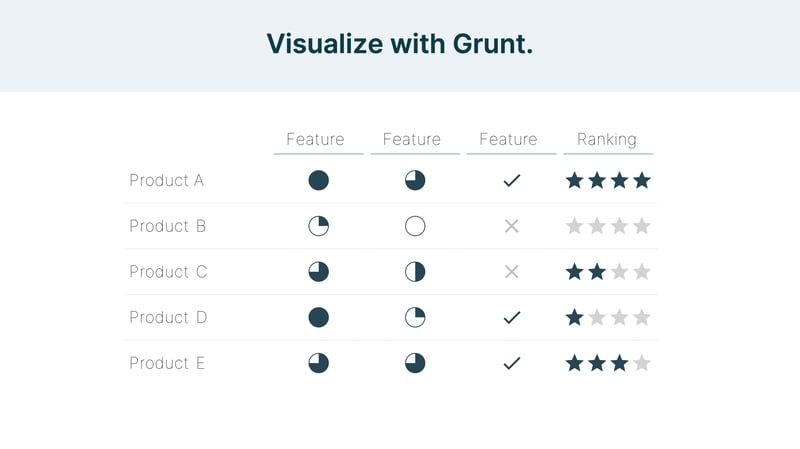Click Product B's quarter-filled circle icon

point(318,226)
